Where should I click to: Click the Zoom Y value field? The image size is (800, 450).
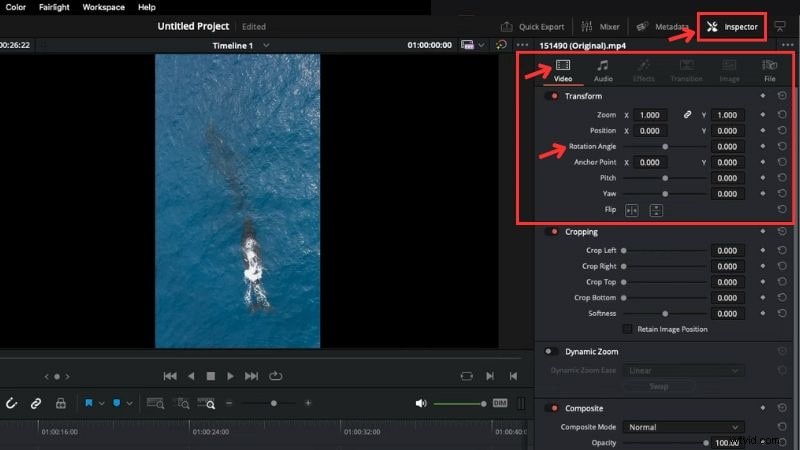[727, 115]
